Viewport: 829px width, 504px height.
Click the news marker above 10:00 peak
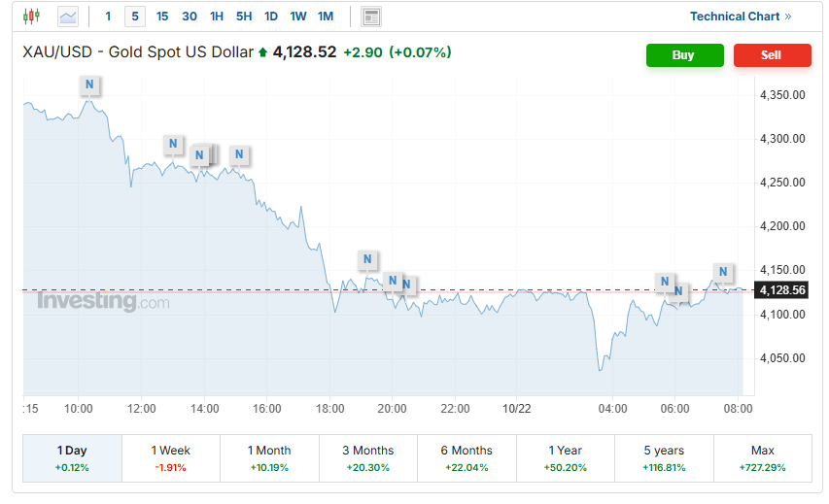[89, 85]
